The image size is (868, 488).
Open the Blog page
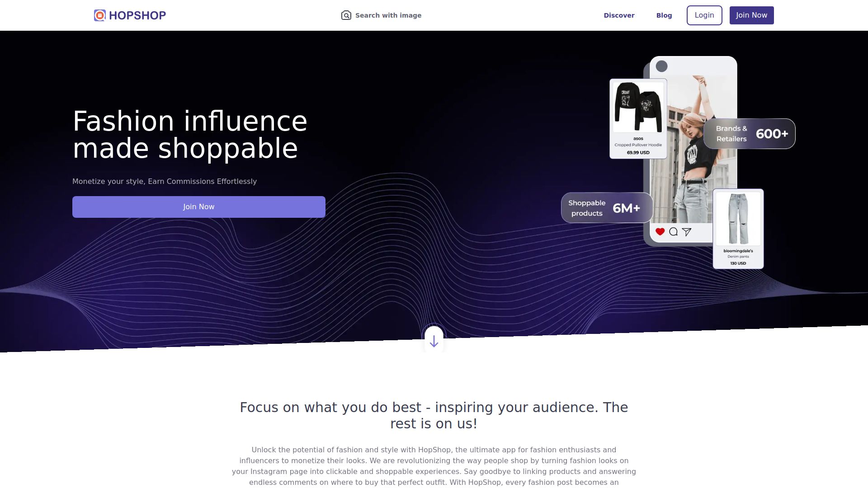coord(664,15)
